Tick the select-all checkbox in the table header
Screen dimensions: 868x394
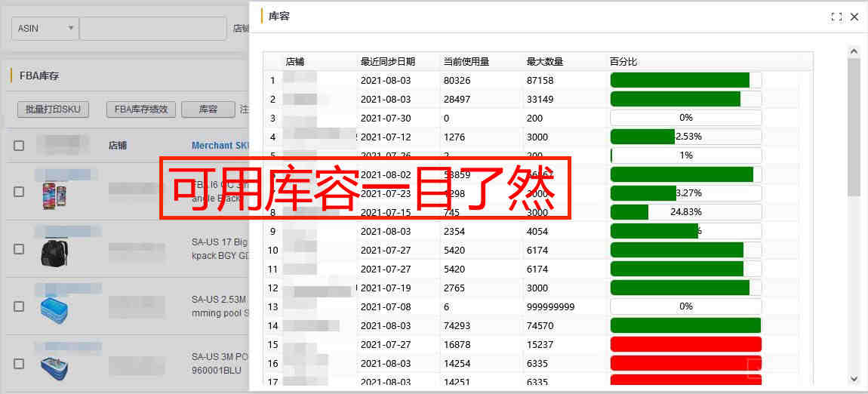pos(19,146)
